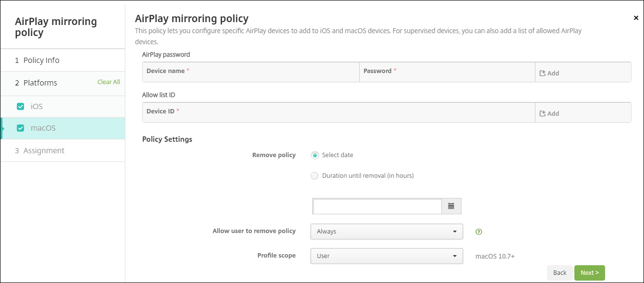The image size is (644, 283).
Task: Go to step 1 Policy Info
Action: point(41,61)
